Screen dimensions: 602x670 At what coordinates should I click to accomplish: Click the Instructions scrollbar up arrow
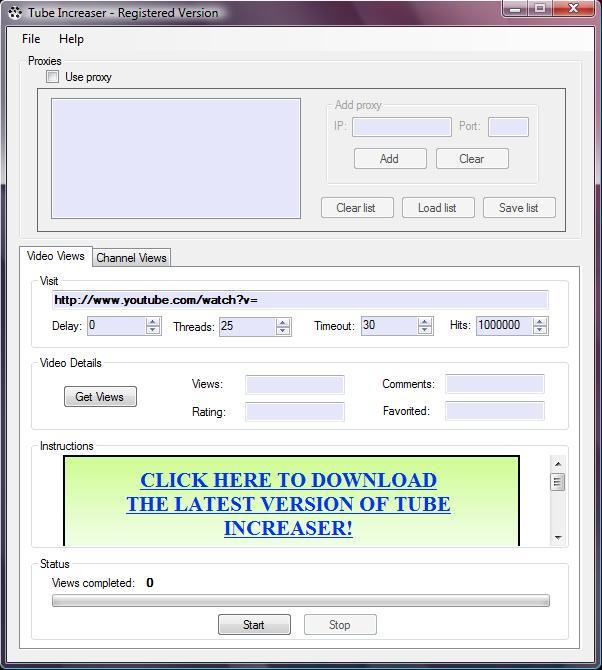(x=558, y=464)
